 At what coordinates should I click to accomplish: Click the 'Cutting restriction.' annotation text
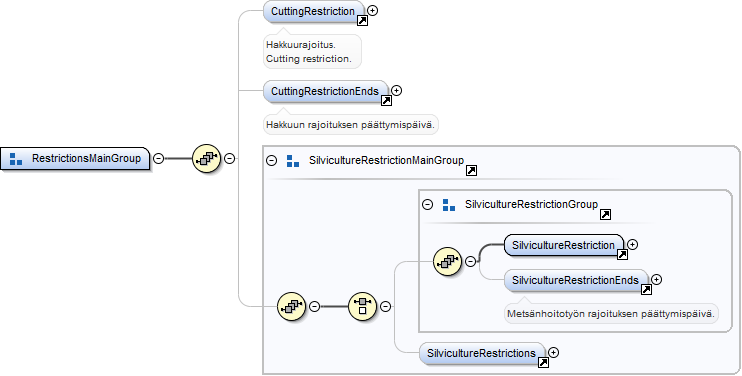point(309,59)
